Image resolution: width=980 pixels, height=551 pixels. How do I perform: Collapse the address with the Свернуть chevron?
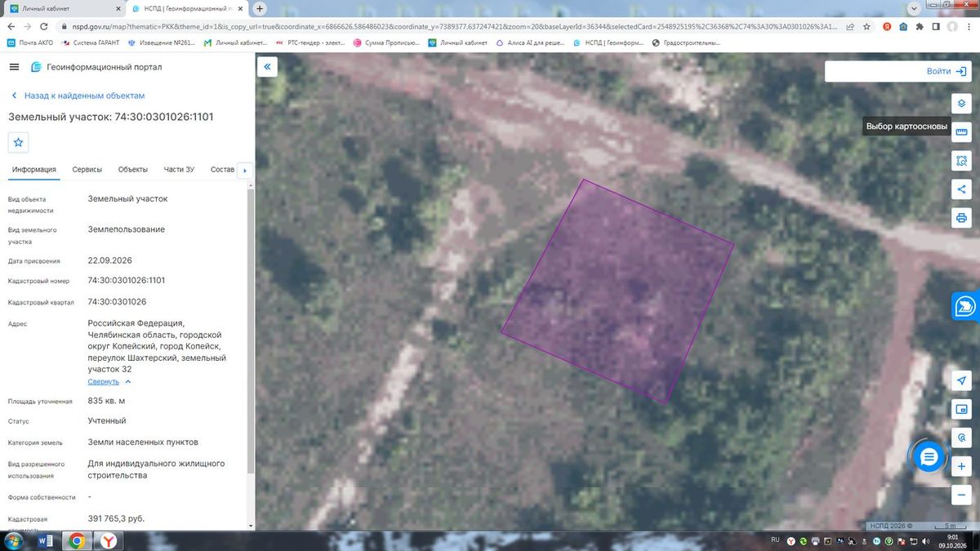tap(128, 381)
